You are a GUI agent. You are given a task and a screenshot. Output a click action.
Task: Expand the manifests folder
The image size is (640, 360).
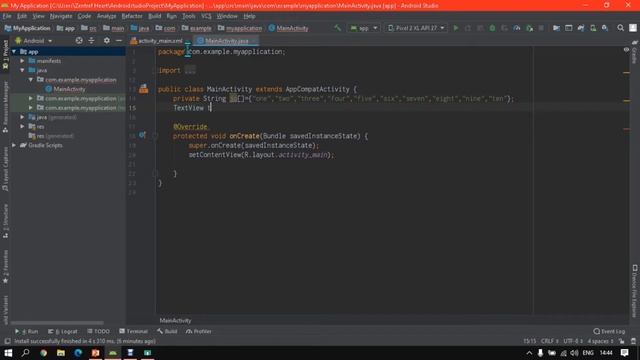pos(22,61)
